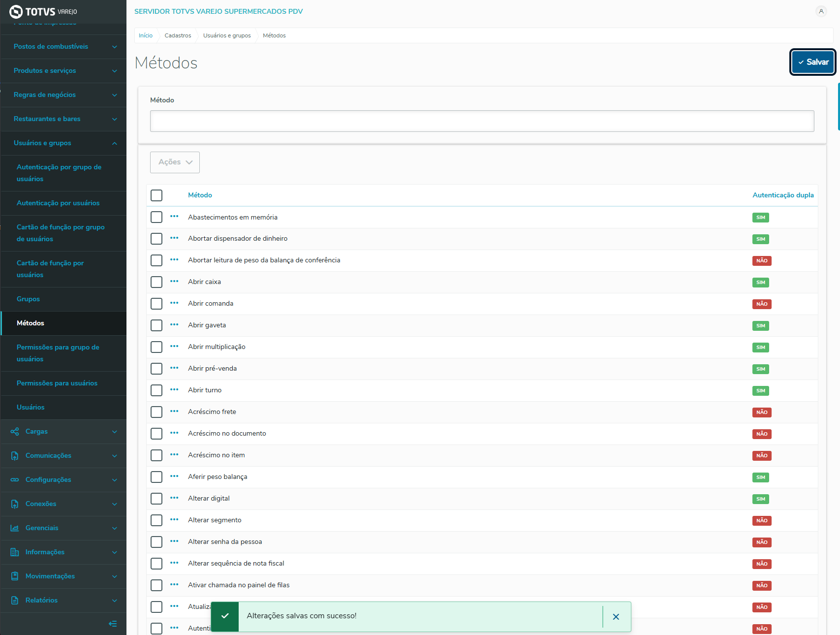
Task: Click the Comunicações file icon
Action: pos(15,456)
